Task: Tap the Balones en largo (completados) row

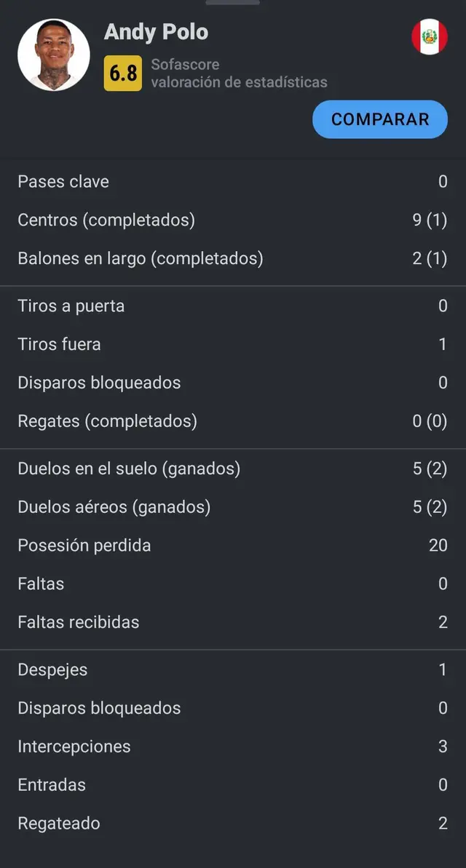Action: tap(233, 258)
